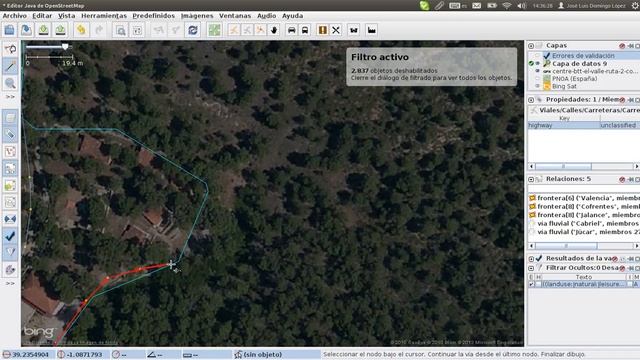Screen dimensions: 640x360
Task: Collapse the Propiedades panel
Action: pos(531,100)
